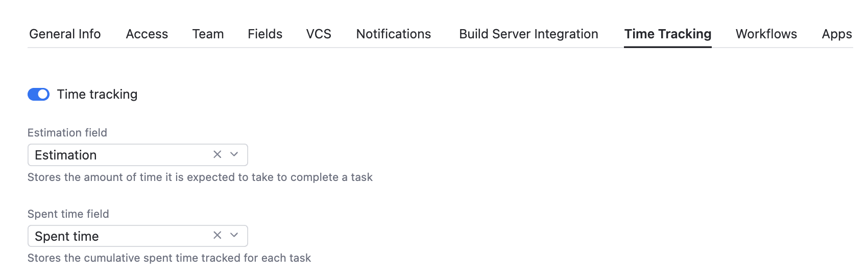Click the 'Estimation field' label heading
Viewport: 868px width, 275px height.
coord(67,133)
